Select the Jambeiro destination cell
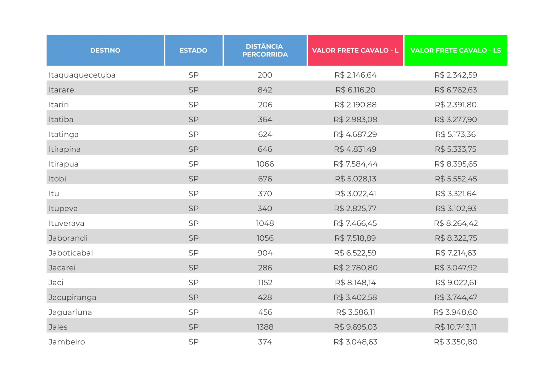The height and width of the screenshot is (392, 555). tap(67, 342)
